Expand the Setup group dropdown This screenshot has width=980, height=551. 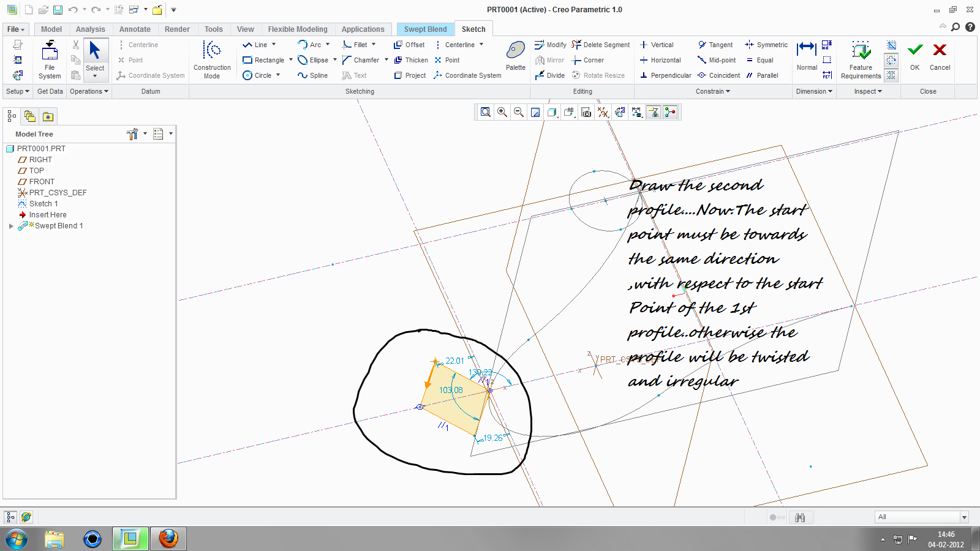[18, 91]
